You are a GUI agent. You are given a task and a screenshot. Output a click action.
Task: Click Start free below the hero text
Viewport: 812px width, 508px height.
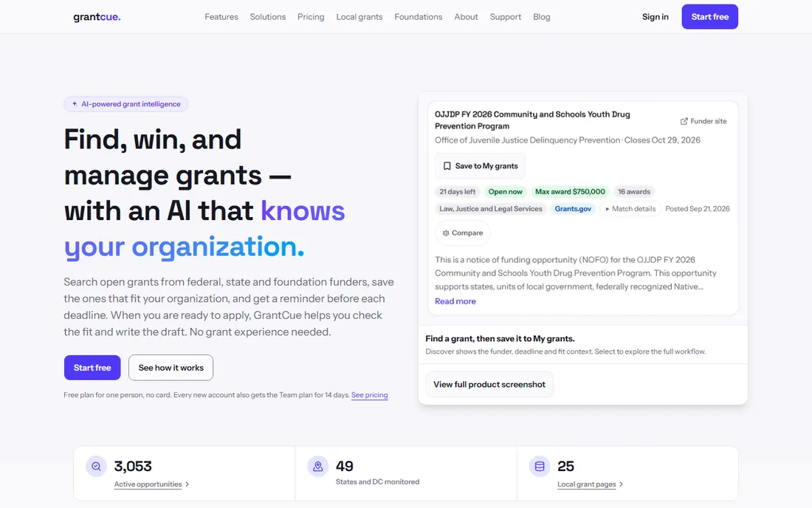tap(92, 368)
